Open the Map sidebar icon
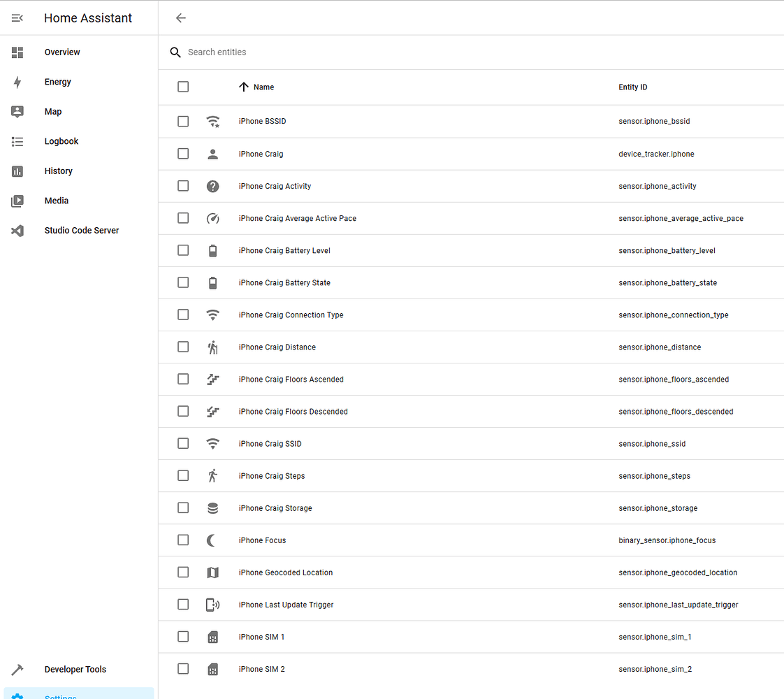 coord(17,111)
